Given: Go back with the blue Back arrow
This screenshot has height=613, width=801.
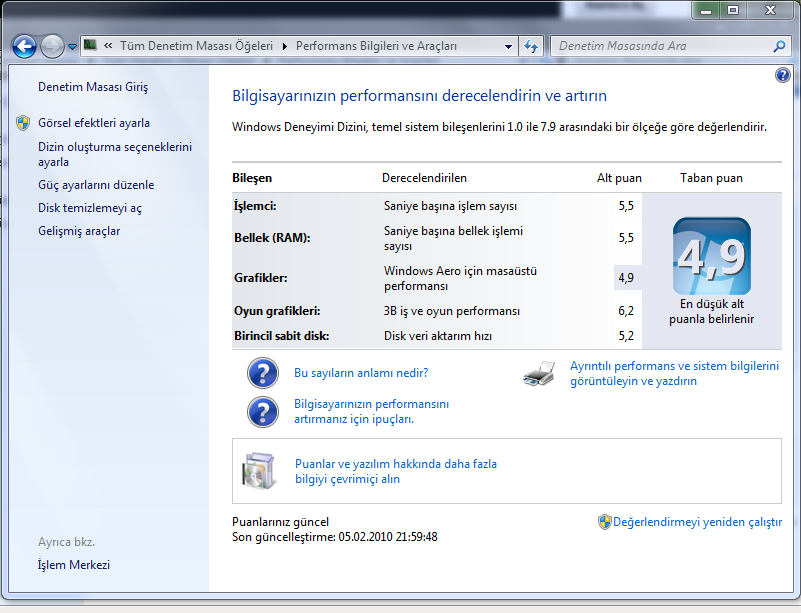Looking at the screenshot, I should 24,46.
